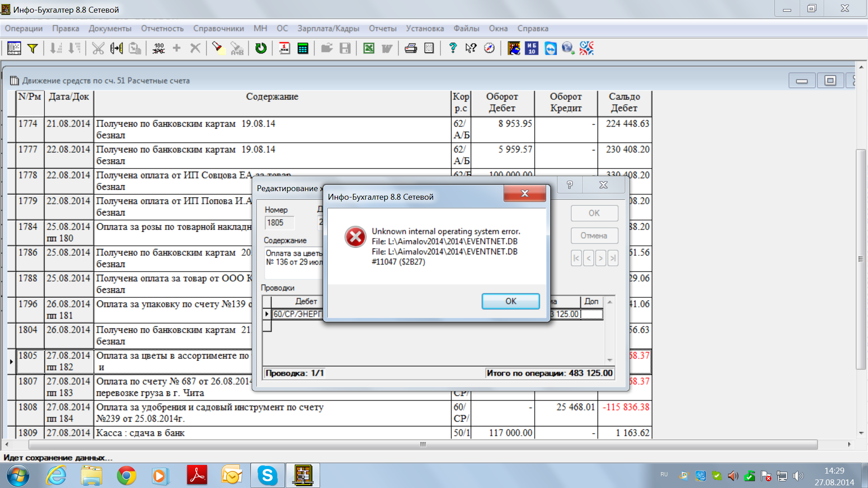The width and height of the screenshot is (868, 488).
Task: Click the TeamViewer blue arrows icon
Action: coord(550,48)
